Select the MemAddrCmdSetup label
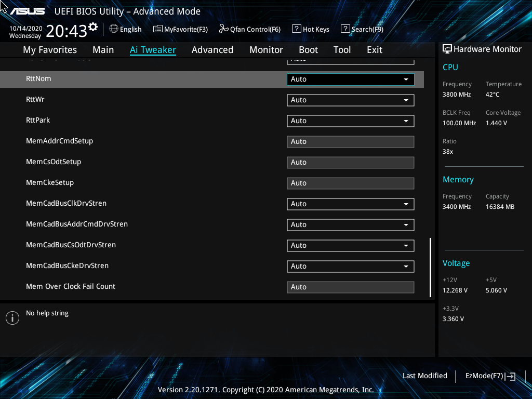Image resolution: width=532 pixels, height=399 pixels. (59, 141)
